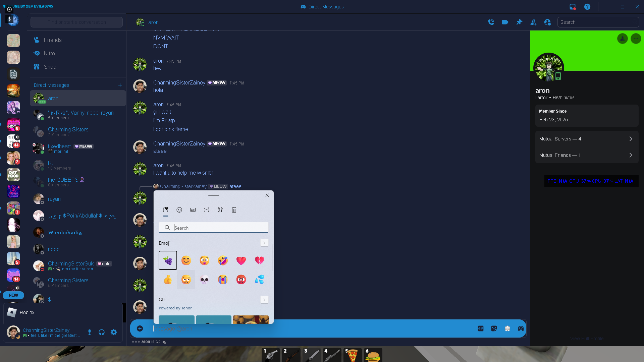Add friends to this DM

point(533,22)
